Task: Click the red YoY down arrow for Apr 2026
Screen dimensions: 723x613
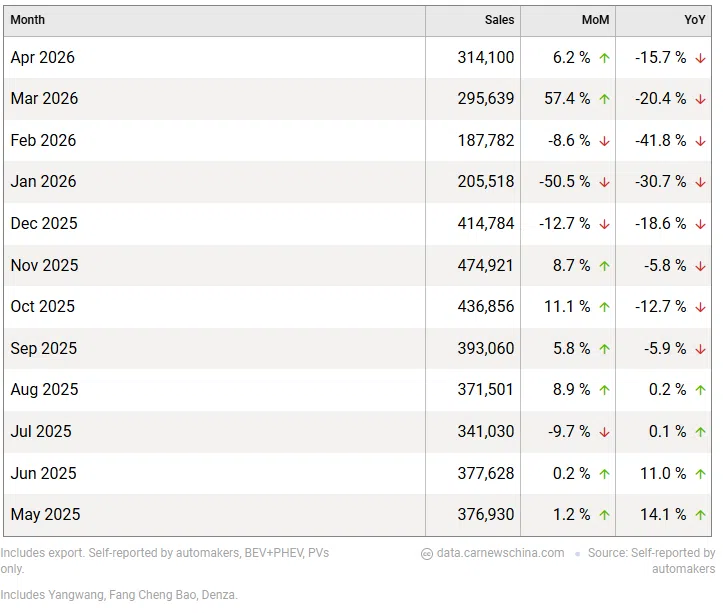Action: pos(700,58)
